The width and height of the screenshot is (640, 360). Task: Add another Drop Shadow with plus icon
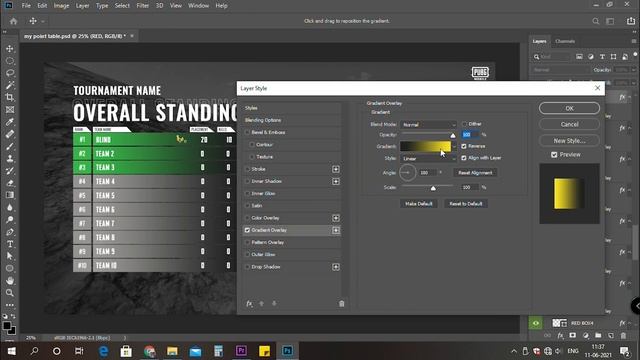click(x=336, y=267)
